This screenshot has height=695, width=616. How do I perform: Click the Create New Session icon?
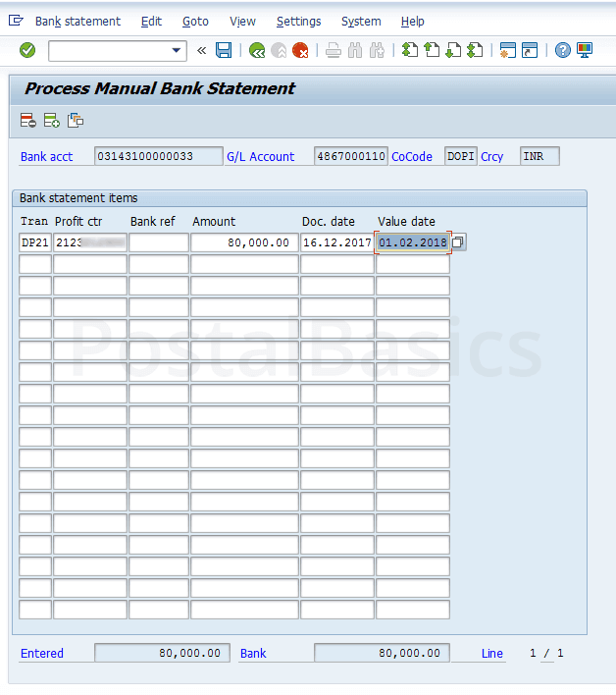507,50
